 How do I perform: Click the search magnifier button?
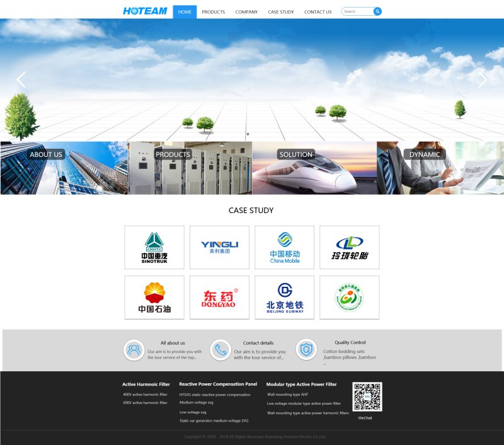pos(377,11)
